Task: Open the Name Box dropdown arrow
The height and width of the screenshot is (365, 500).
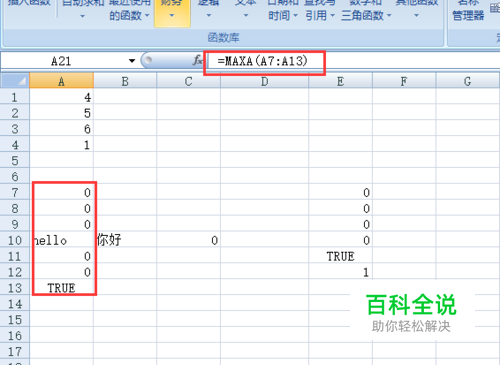Action: click(x=132, y=61)
